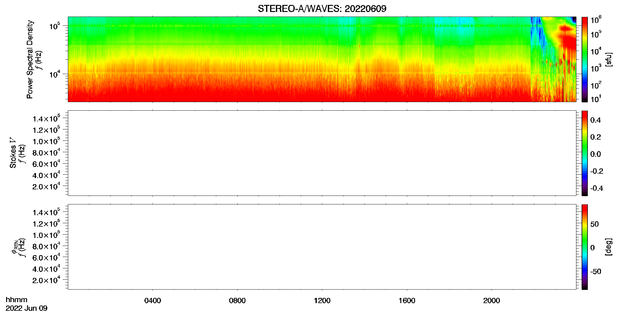Click the 50 label on degrees color bar

point(595,224)
